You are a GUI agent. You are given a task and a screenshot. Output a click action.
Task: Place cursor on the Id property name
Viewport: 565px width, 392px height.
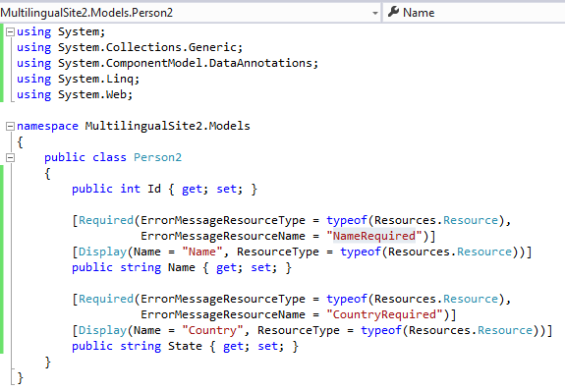154,189
